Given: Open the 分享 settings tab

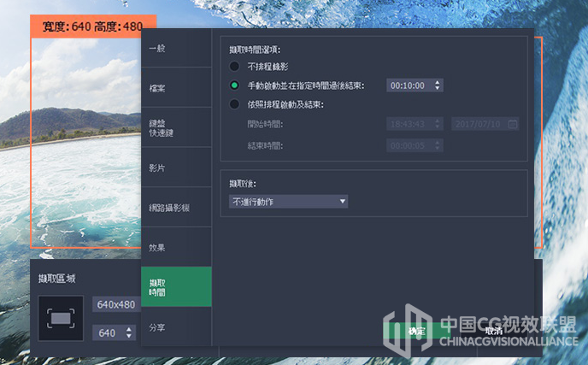Looking at the screenshot, I should [176, 327].
